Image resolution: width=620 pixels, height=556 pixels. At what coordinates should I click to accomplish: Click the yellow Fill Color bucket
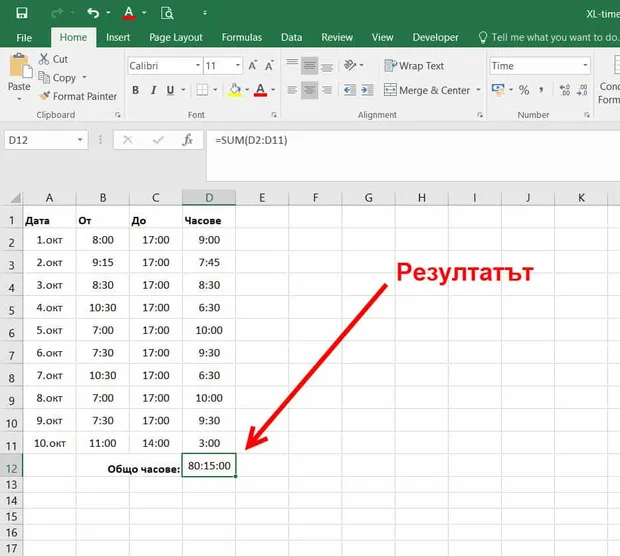click(234, 90)
